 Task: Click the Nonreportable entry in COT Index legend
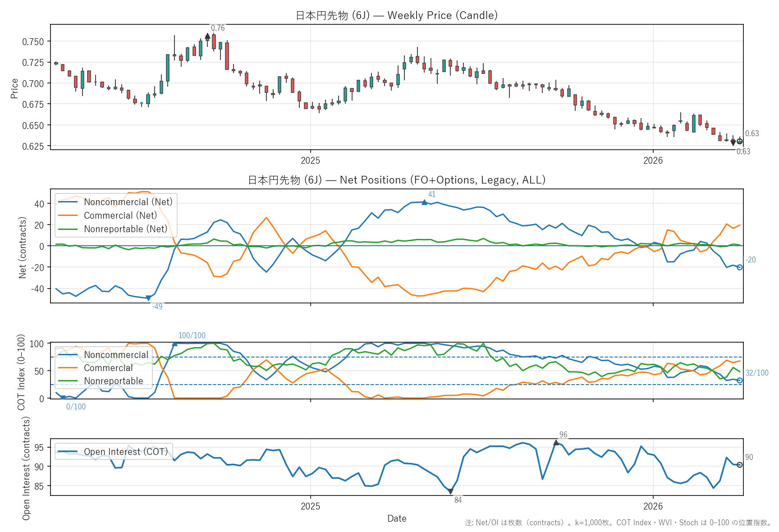pyautogui.click(x=113, y=381)
